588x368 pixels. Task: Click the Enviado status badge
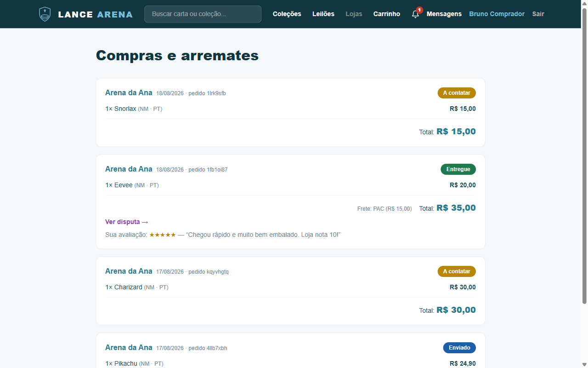coord(459,348)
